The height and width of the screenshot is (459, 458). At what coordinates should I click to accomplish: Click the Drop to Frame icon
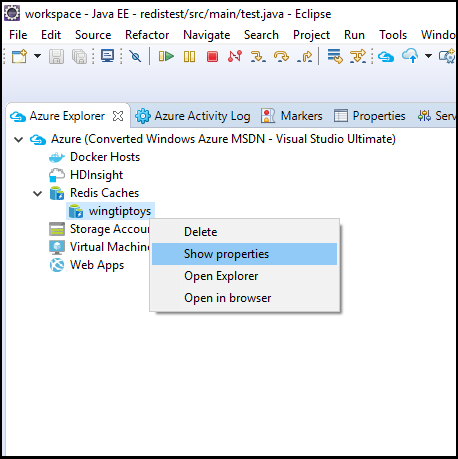coord(335,56)
